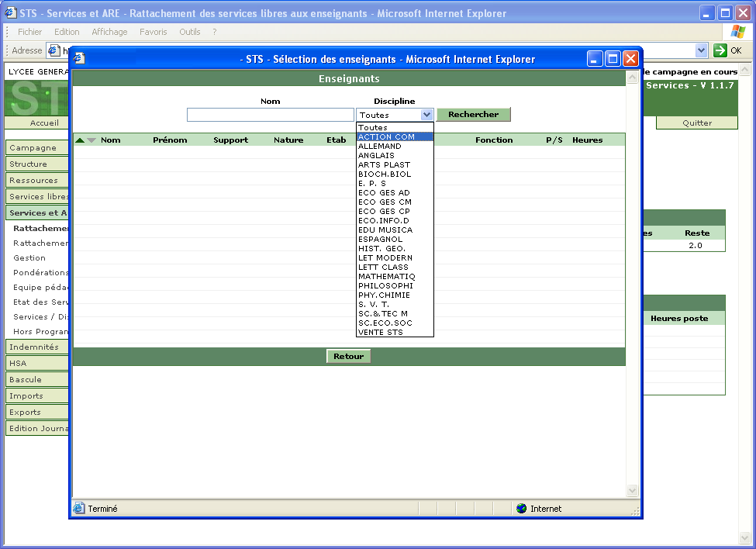Open the Edition menu

tap(67, 32)
